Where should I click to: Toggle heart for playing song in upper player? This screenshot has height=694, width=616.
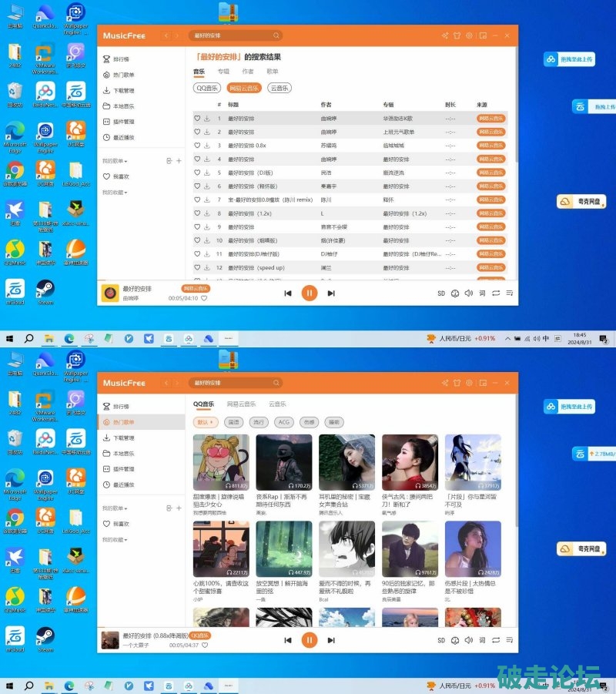(x=204, y=298)
